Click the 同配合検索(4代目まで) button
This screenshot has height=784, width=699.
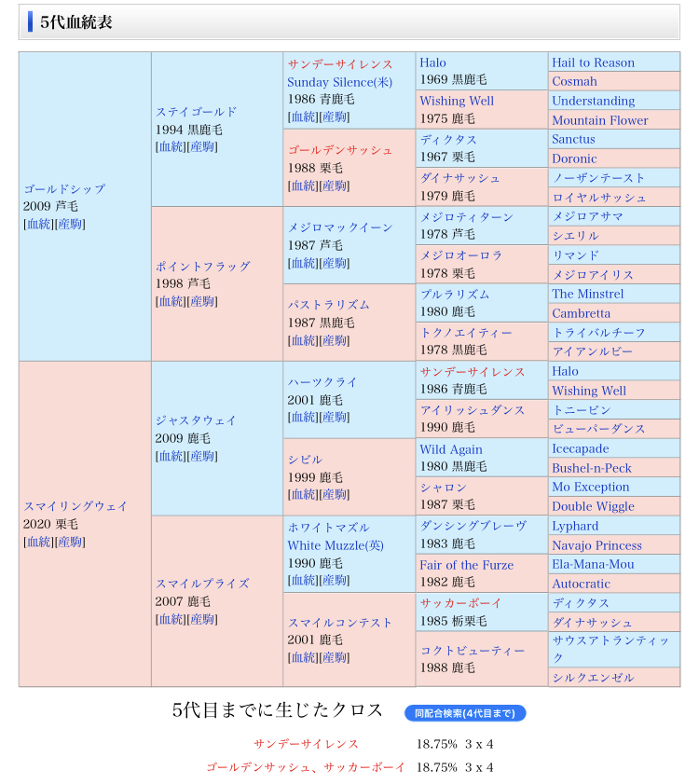(465, 713)
